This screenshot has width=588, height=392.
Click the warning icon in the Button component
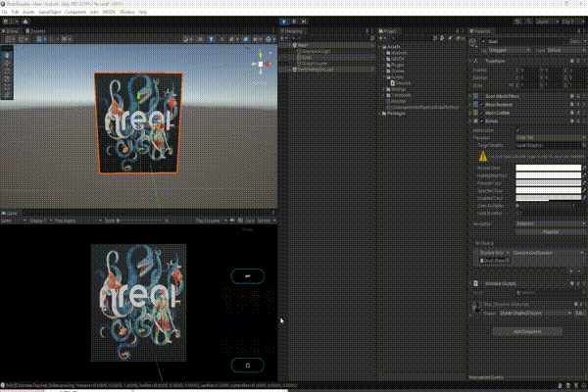[483, 155]
